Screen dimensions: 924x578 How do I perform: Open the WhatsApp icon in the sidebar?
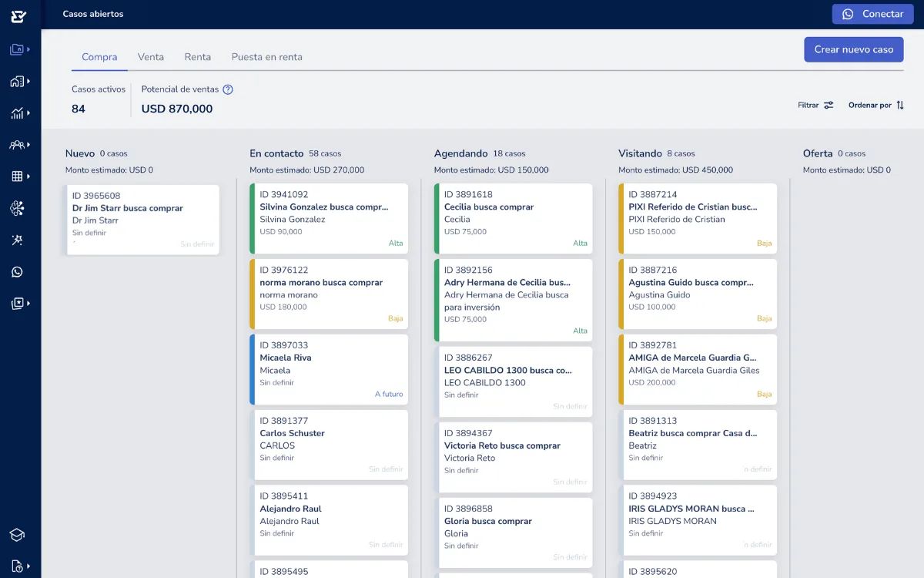(17, 272)
